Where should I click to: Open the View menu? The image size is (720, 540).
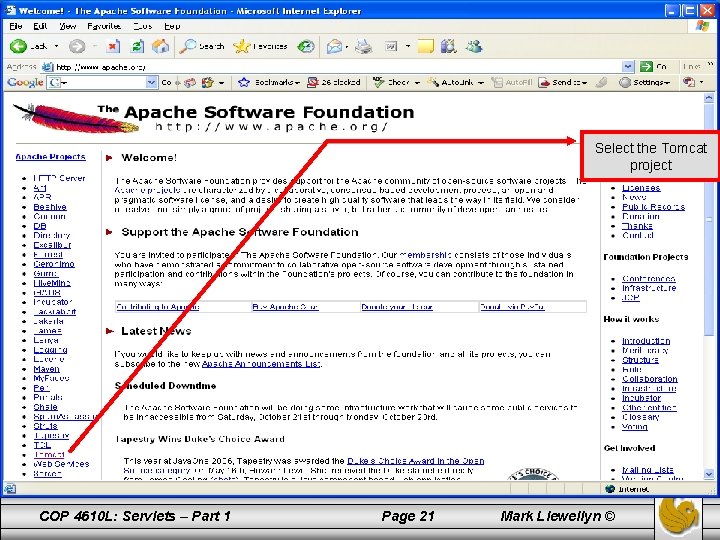(67, 26)
